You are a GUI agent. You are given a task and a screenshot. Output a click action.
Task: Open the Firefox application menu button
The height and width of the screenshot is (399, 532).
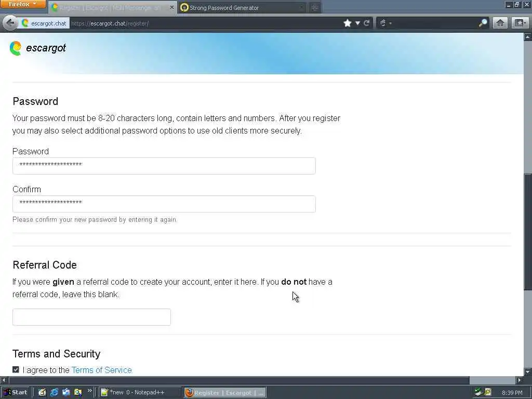tap(23, 4)
